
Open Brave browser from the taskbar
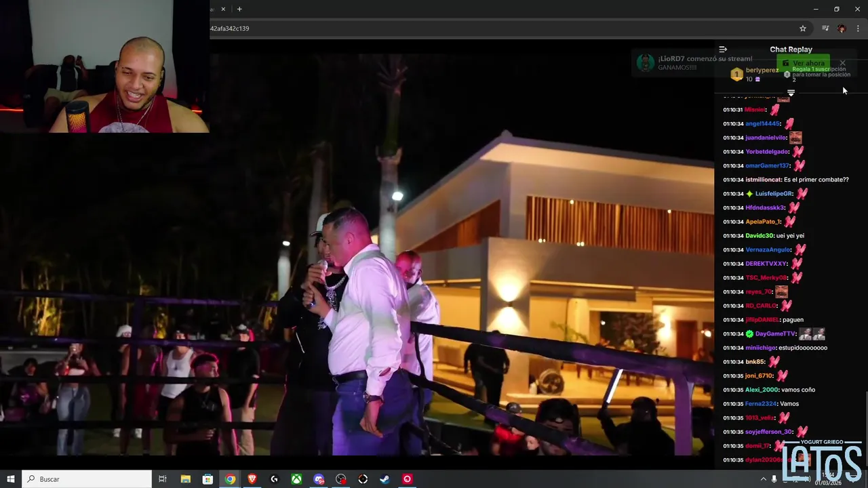point(252,479)
